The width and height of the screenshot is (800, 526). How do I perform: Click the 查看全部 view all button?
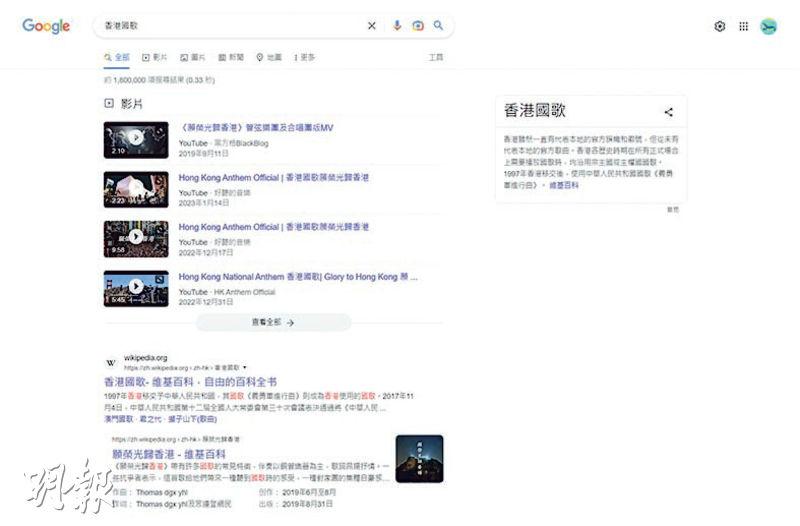273,322
